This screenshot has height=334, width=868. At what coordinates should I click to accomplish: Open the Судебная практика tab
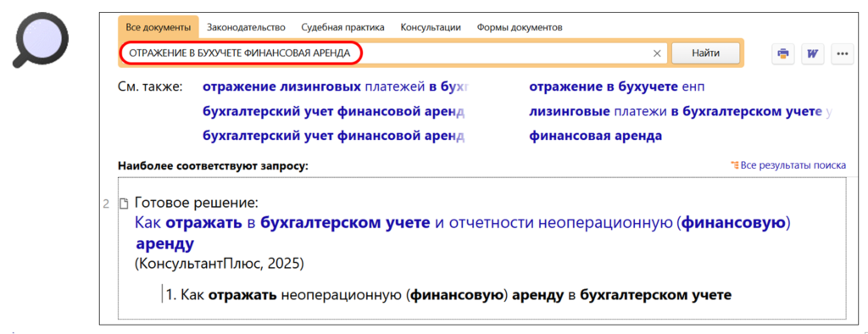[342, 27]
